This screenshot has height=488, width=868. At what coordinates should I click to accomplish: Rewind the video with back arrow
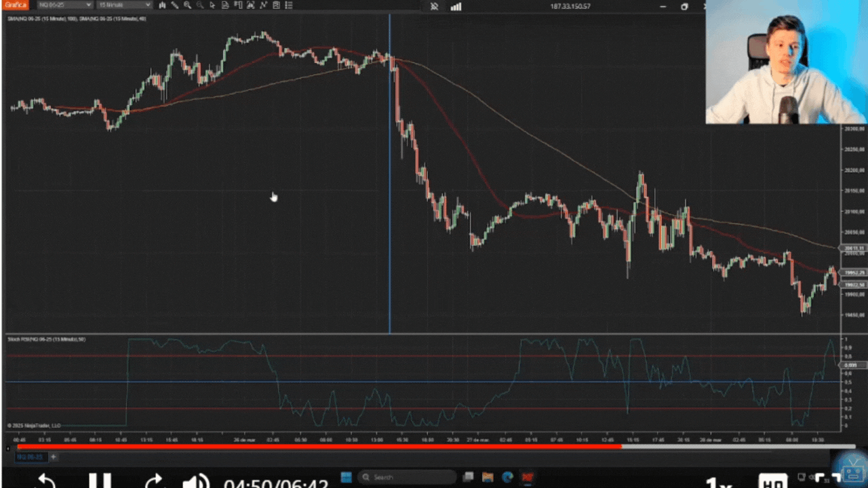pyautogui.click(x=45, y=483)
